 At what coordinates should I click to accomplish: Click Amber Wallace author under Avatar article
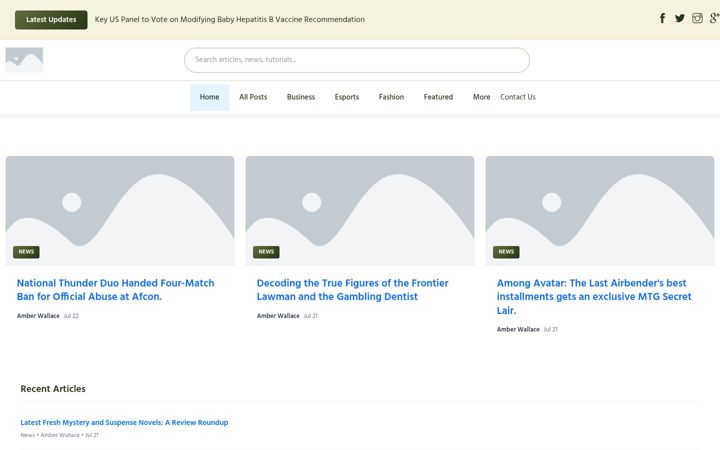tap(518, 329)
